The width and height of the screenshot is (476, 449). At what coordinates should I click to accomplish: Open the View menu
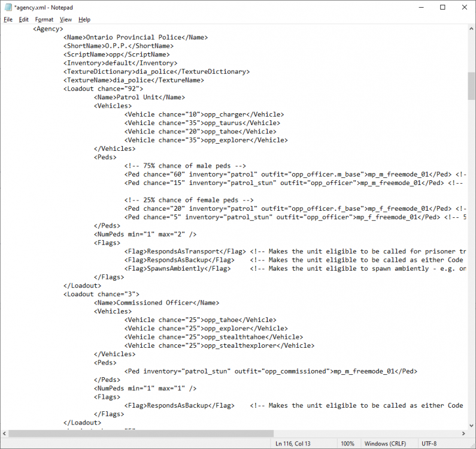click(66, 19)
